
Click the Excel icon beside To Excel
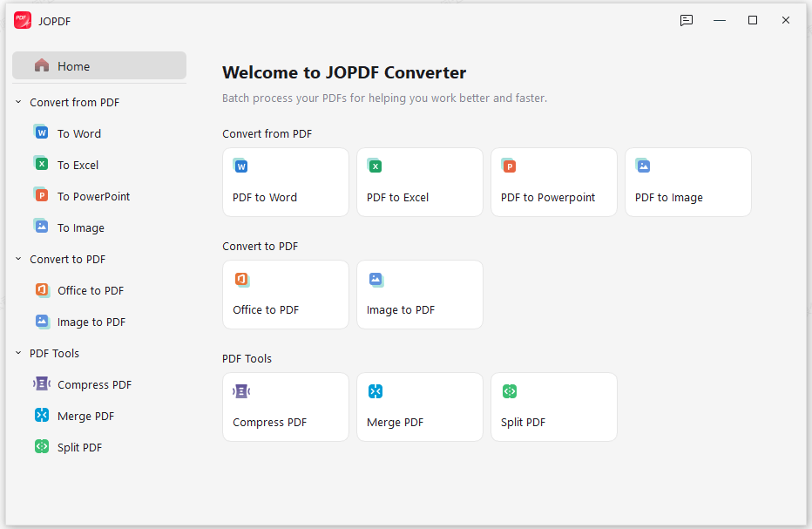coord(42,164)
